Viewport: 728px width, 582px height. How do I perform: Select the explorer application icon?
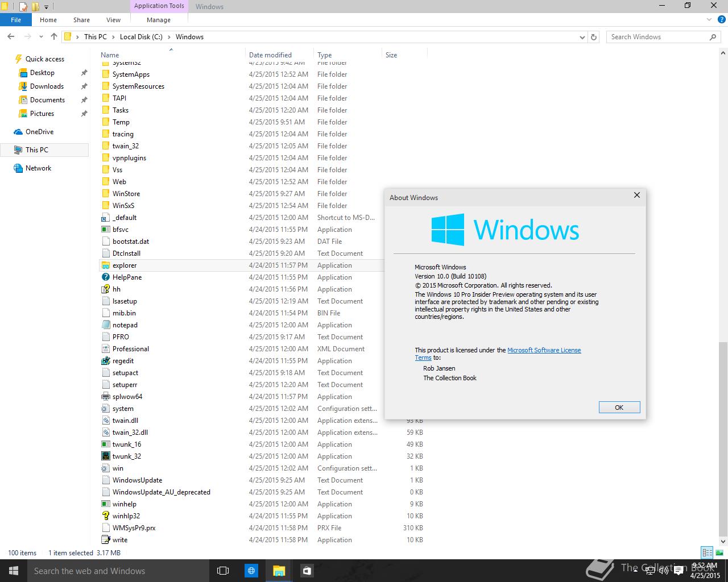105,265
